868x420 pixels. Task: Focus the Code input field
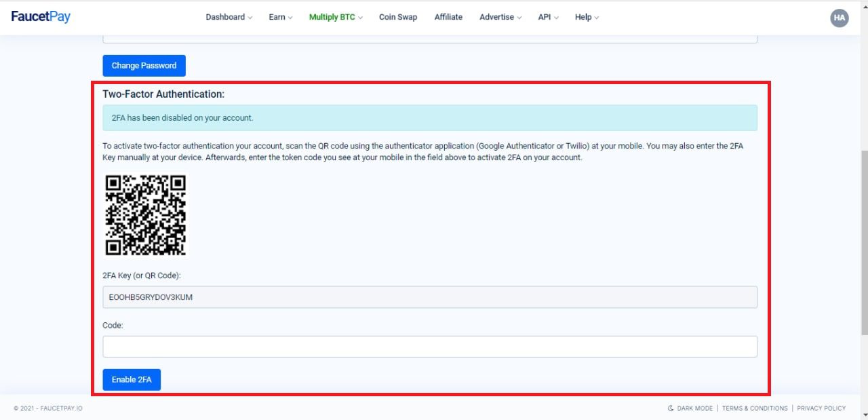pyautogui.click(x=429, y=347)
